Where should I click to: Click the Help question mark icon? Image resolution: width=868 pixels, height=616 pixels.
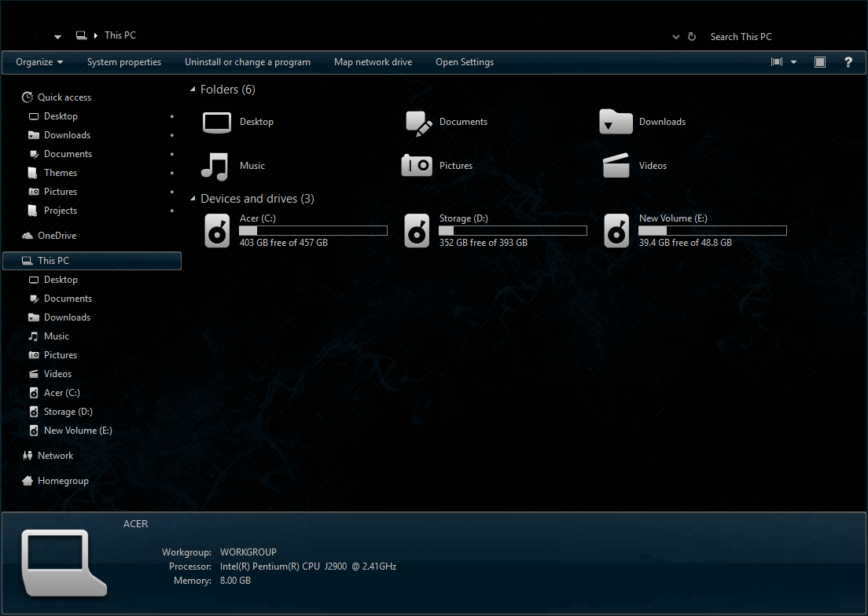tap(848, 62)
